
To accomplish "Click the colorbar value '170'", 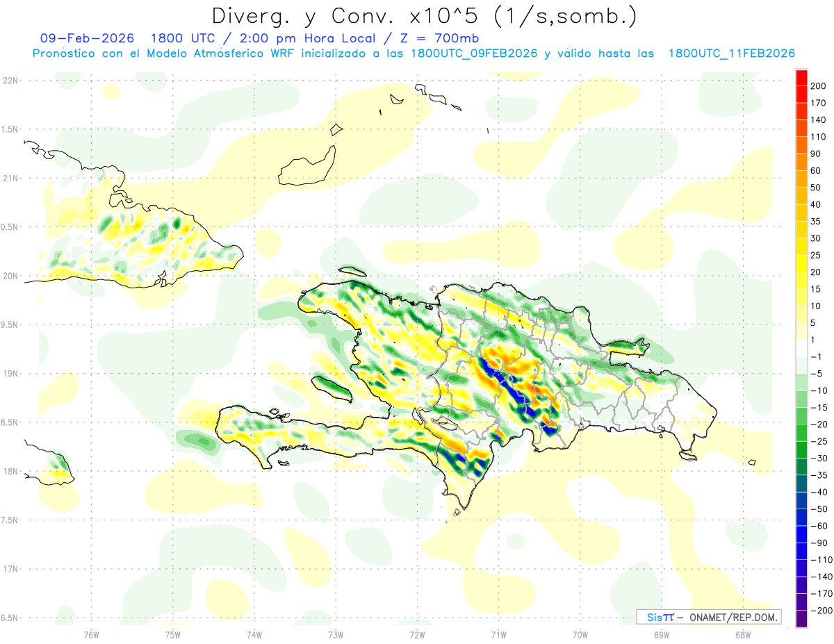I will click(x=819, y=103).
